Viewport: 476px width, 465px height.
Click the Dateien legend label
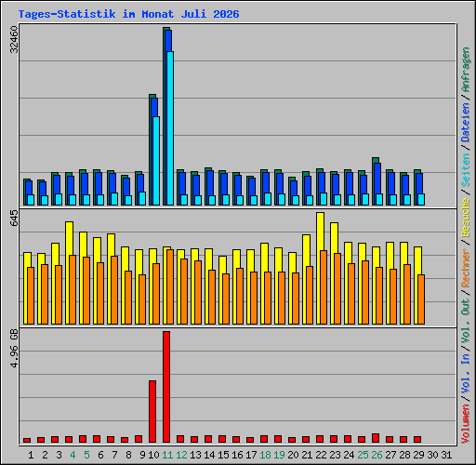pyautogui.click(x=466, y=123)
